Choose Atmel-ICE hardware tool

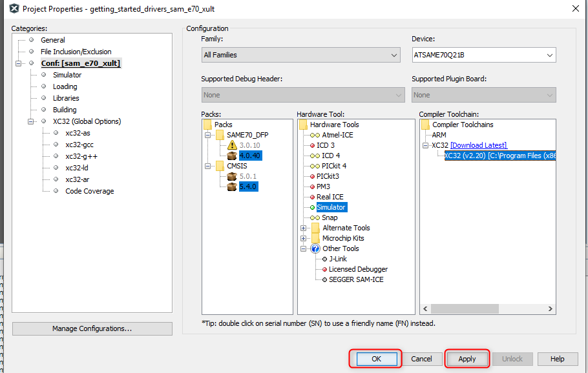tap(337, 135)
